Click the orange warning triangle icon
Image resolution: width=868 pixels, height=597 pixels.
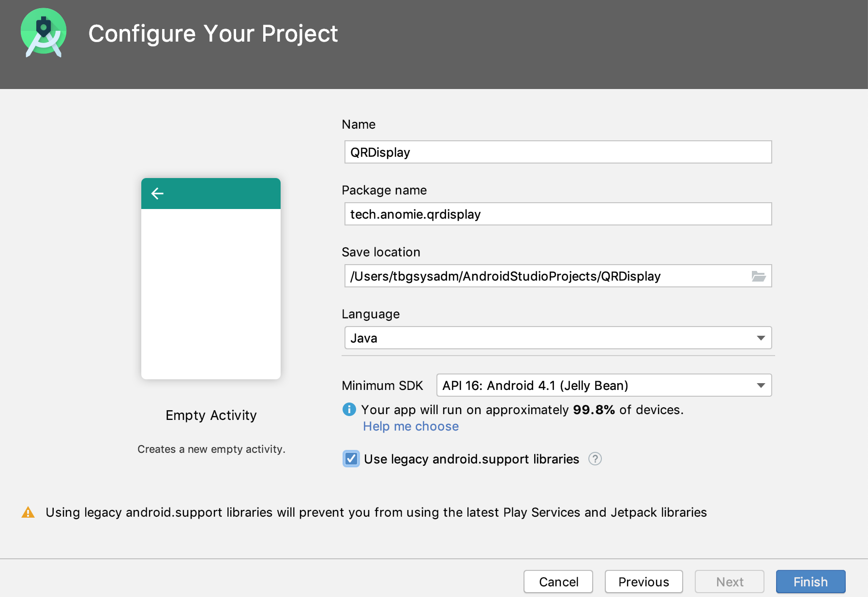pyautogui.click(x=28, y=512)
